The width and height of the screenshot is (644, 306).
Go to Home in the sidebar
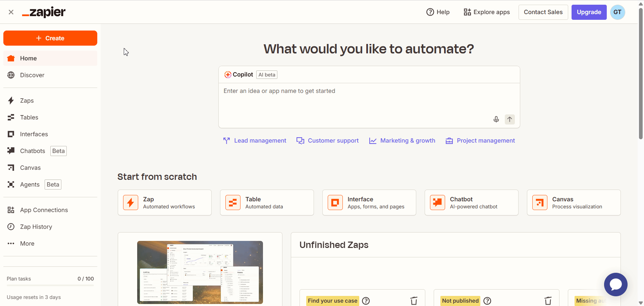(x=50, y=58)
